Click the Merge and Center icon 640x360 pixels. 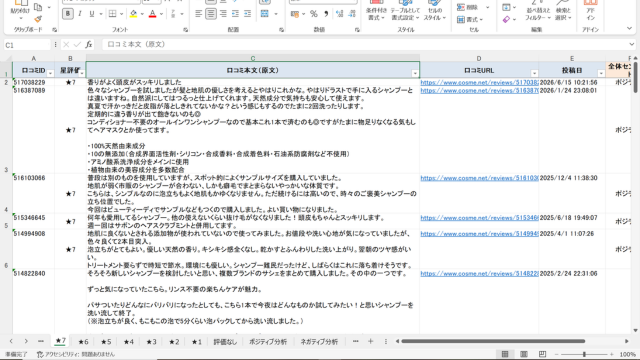[x=264, y=14]
